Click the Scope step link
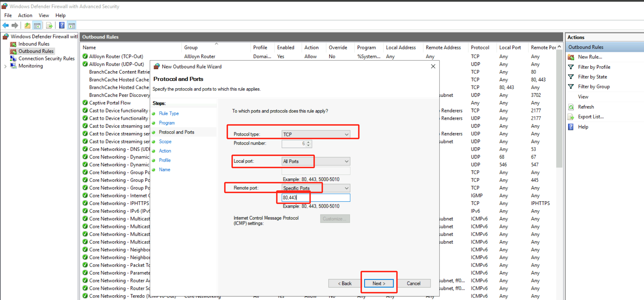The image size is (644, 300). pos(165,141)
